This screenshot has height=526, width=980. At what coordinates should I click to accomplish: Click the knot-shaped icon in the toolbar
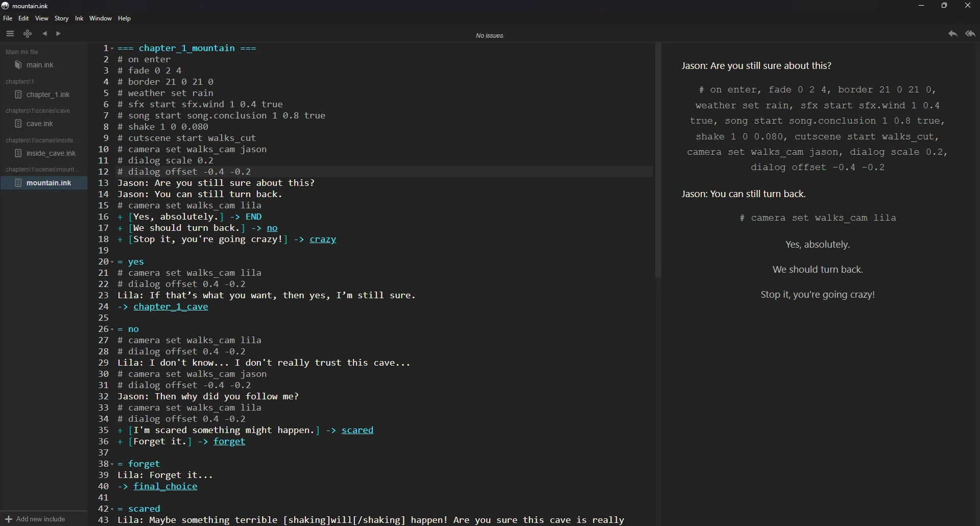[28, 34]
